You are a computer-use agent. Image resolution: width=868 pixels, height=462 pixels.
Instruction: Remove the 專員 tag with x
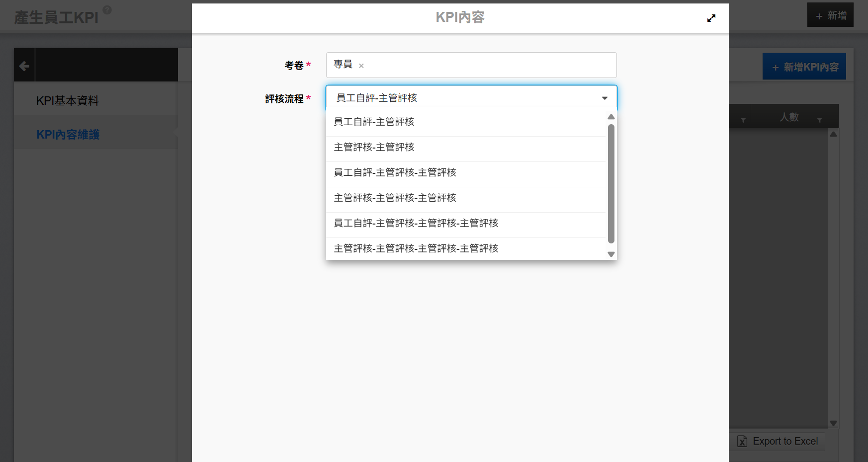pos(361,66)
